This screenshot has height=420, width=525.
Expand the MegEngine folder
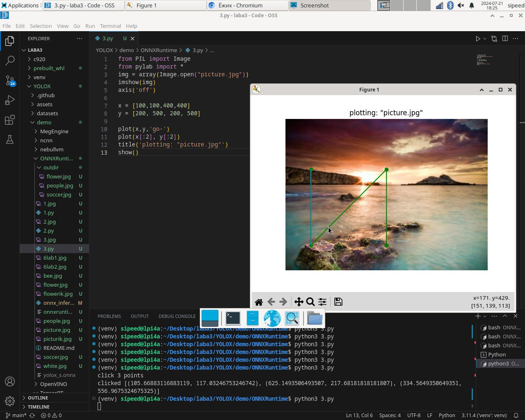54,131
